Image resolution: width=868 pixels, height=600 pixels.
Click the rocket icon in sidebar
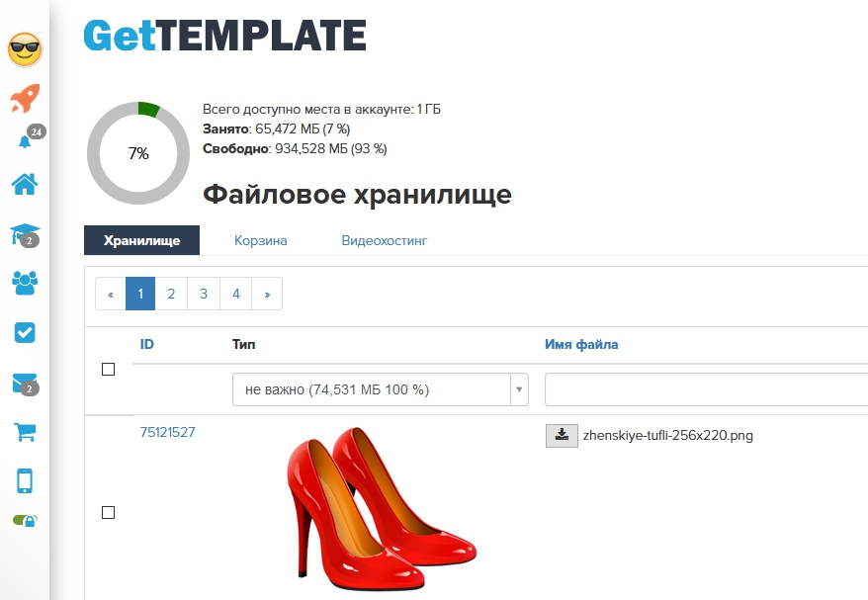point(25,99)
